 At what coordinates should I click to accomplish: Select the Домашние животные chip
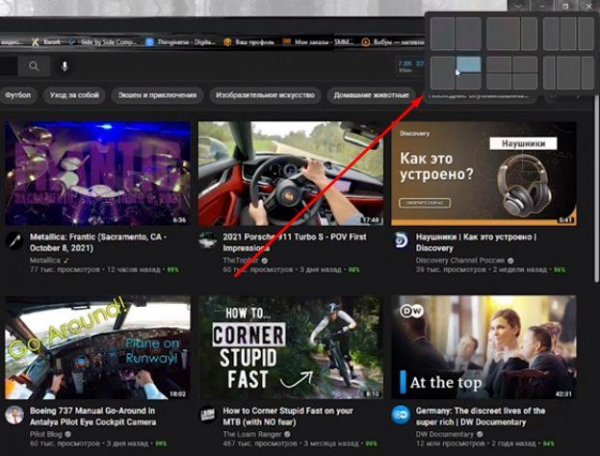371,95
